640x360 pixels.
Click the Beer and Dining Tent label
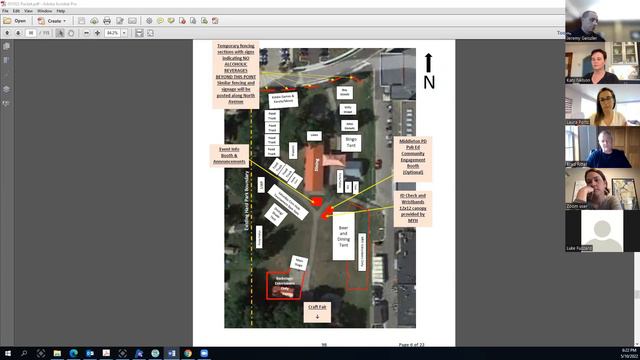pos(343,236)
